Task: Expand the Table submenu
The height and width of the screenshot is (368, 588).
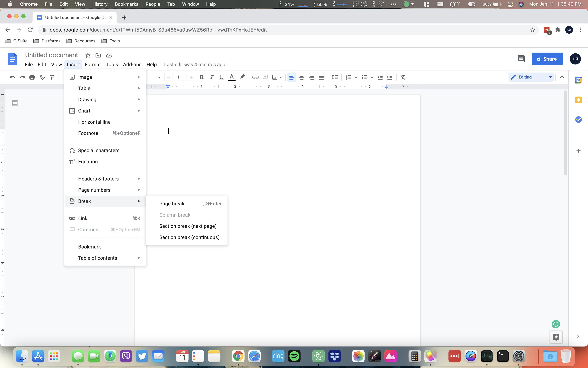Action: [x=105, y=88]
